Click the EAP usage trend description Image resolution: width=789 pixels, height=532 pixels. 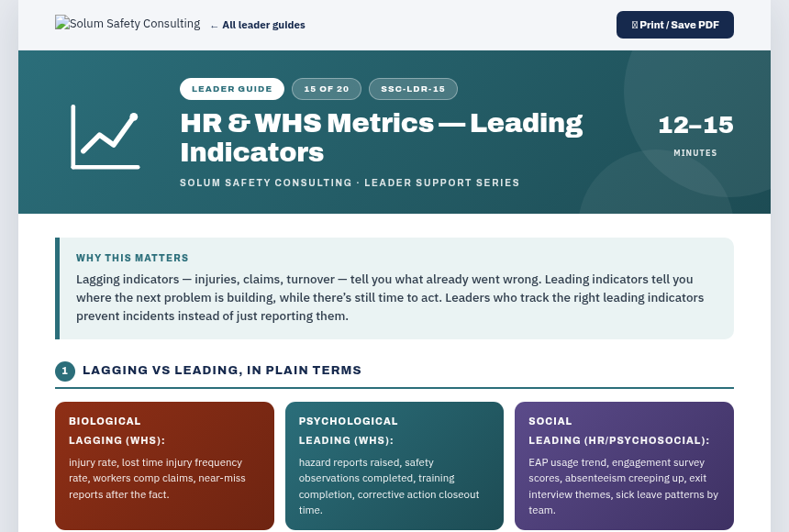[624, 486]
